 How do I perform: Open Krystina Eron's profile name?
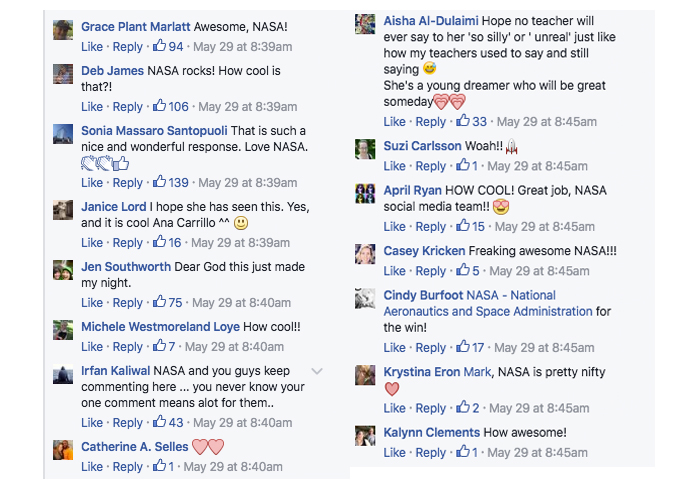[421, 372]
